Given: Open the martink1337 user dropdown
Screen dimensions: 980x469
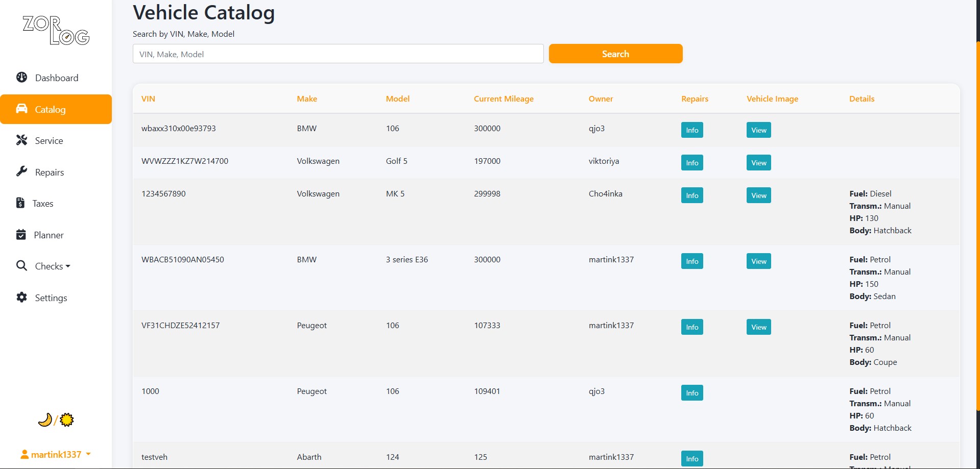Looking at the screenshot, I should [x=56, y=454].
